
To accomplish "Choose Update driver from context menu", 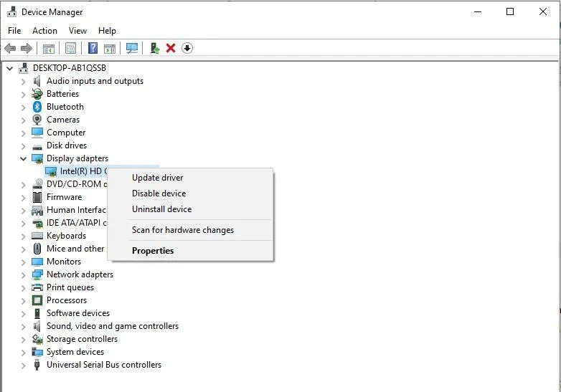I will (x=190, y=178).
